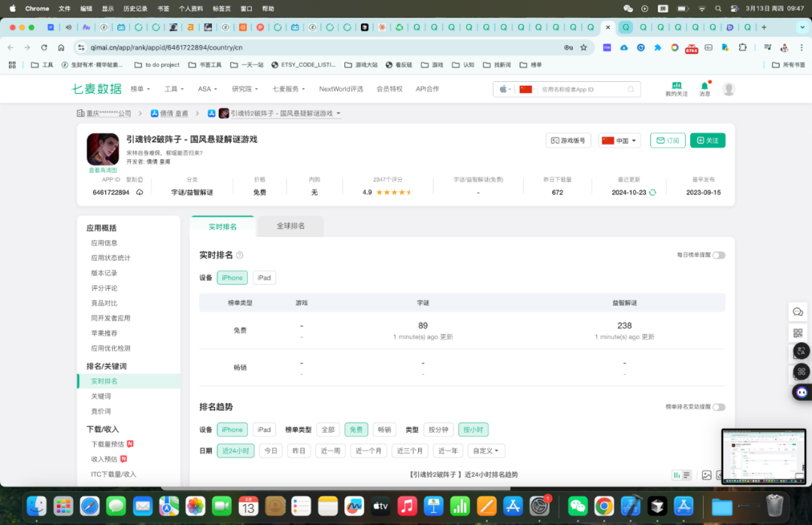Click the browser back arrow

click(11, 47)
